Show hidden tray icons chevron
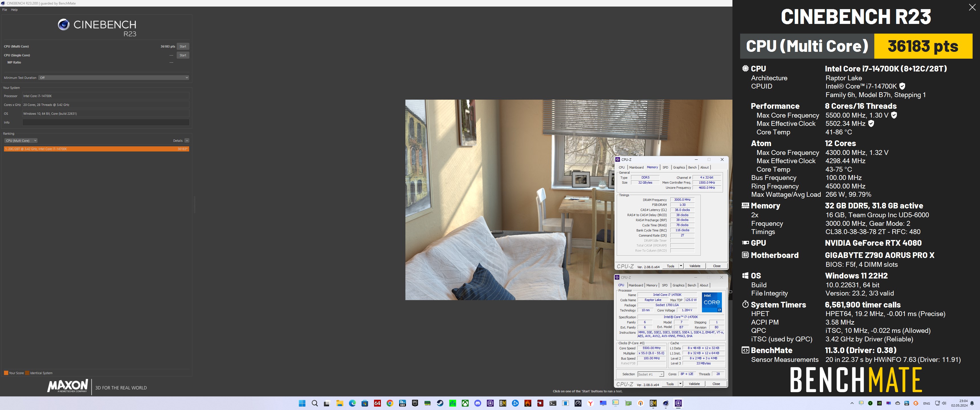The image size is (980, 410). (852, 403)
